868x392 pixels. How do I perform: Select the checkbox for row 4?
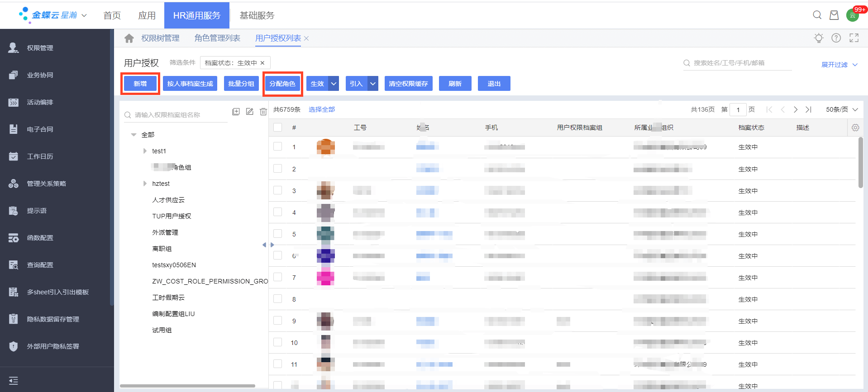[x=278, y=212]
